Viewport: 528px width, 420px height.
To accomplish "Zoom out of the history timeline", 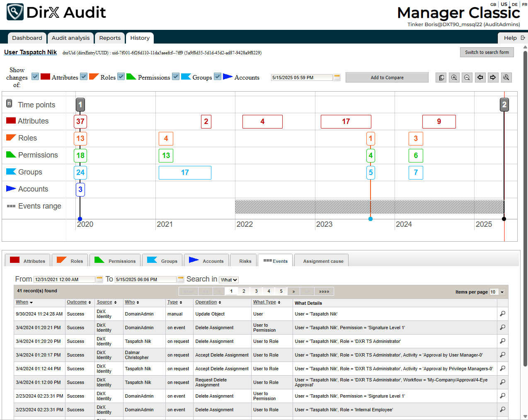I will [467, 78].
